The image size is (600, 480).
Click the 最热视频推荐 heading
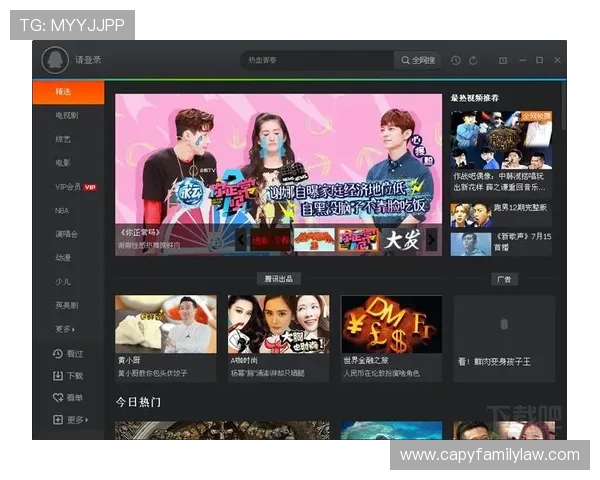[x=474, y=98]
